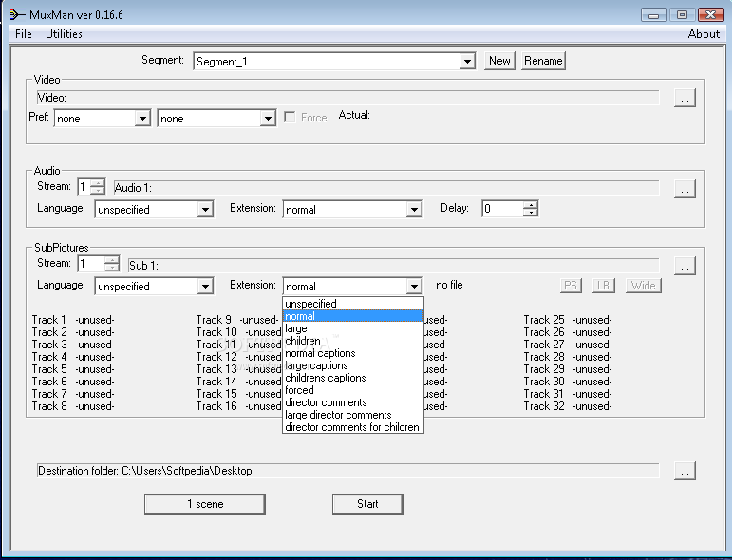Pick 'director comments for children' option
The width and height of the screenshot is (732, 560).
(353, 427)
